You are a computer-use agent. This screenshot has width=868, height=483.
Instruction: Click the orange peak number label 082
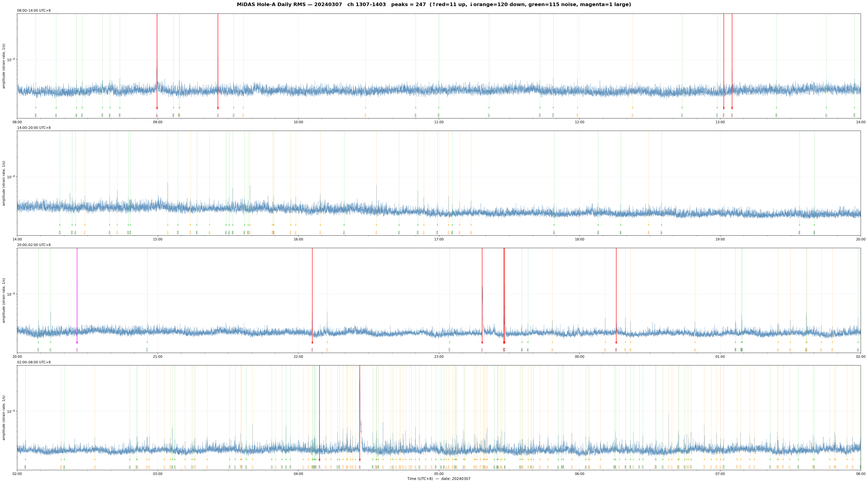pos(552,350)
